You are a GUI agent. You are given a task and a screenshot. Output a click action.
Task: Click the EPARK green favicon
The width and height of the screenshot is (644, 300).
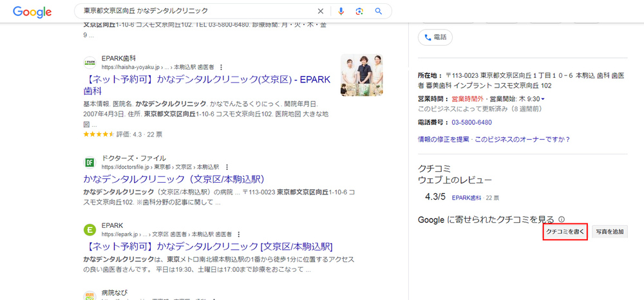[x=90, y=230]
